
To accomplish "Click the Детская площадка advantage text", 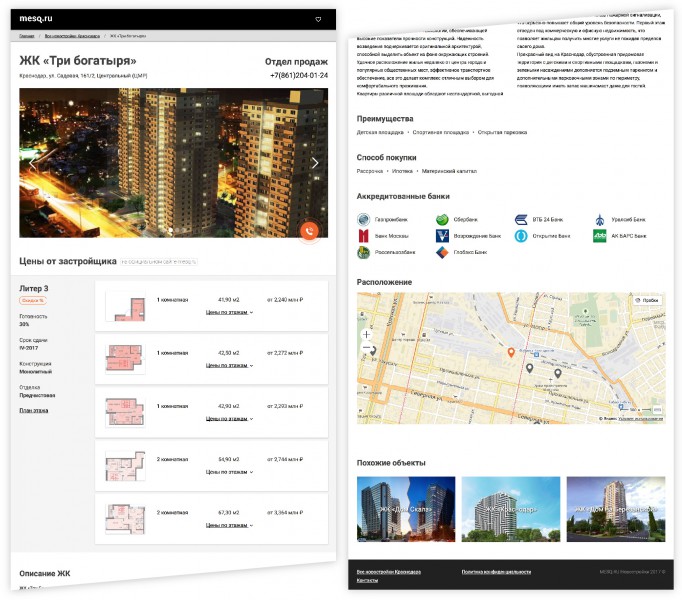I will point(380,132).
